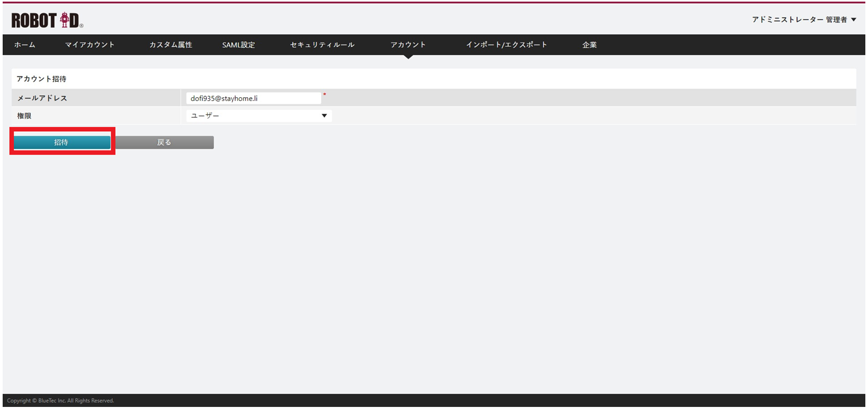This screenshot has height=408, width=868.
Task: Open the マイアカウント page
Action: pyautogui.click(x=90, y=45)
